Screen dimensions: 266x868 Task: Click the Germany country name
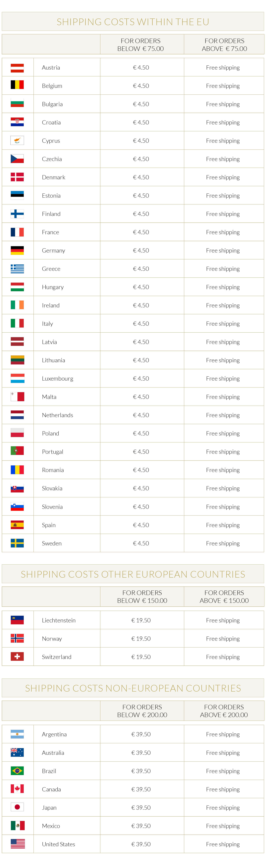coord(53,251)
